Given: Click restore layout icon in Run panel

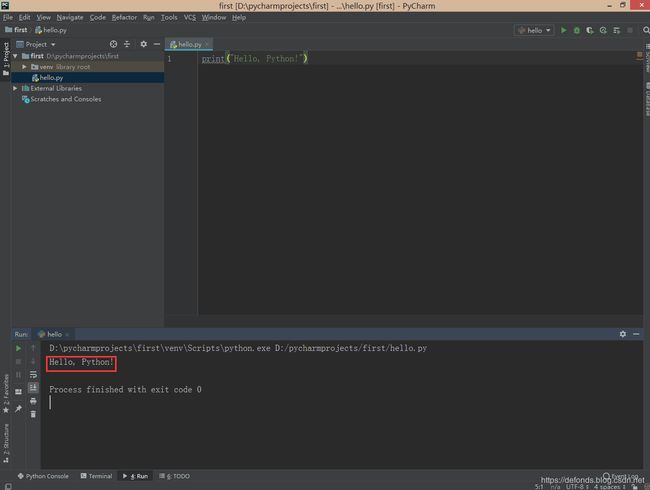Looking at the screenshot, I should (x=18, y=391).
